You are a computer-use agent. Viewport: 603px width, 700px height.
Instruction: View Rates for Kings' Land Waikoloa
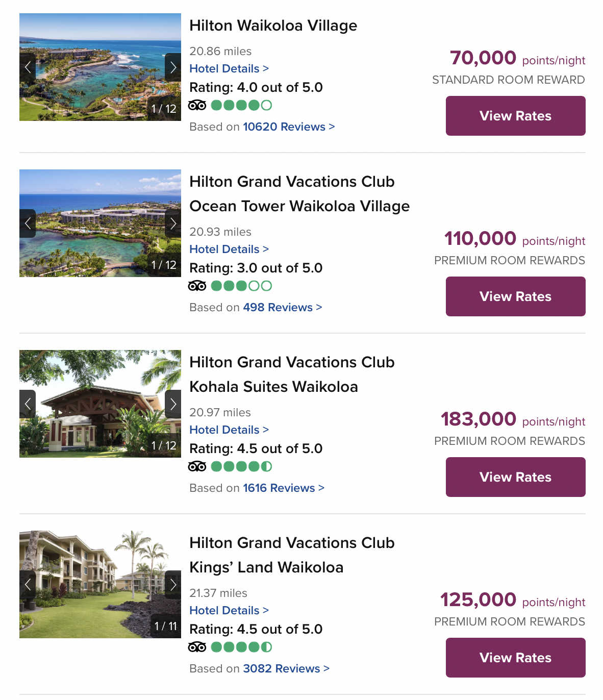(x=515, y=658)
